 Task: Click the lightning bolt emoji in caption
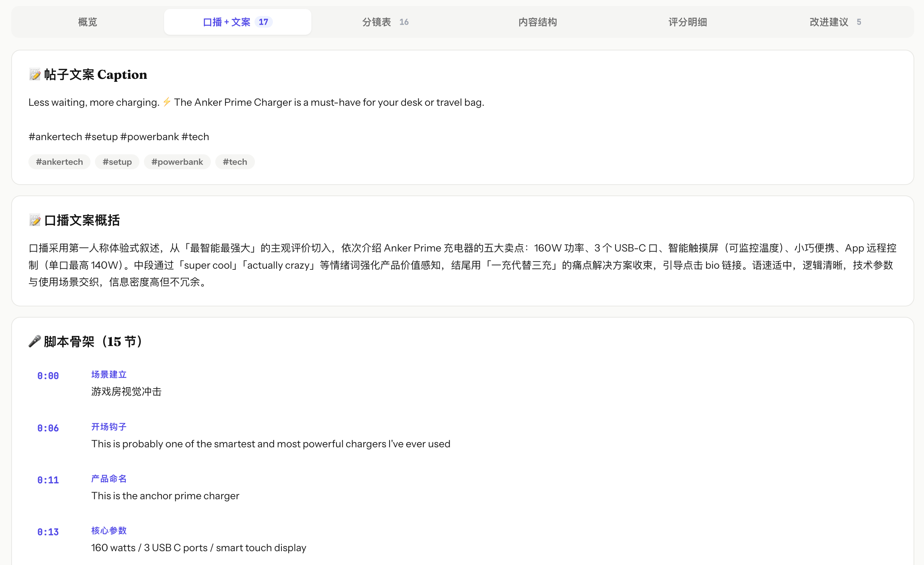click(167, 102)
